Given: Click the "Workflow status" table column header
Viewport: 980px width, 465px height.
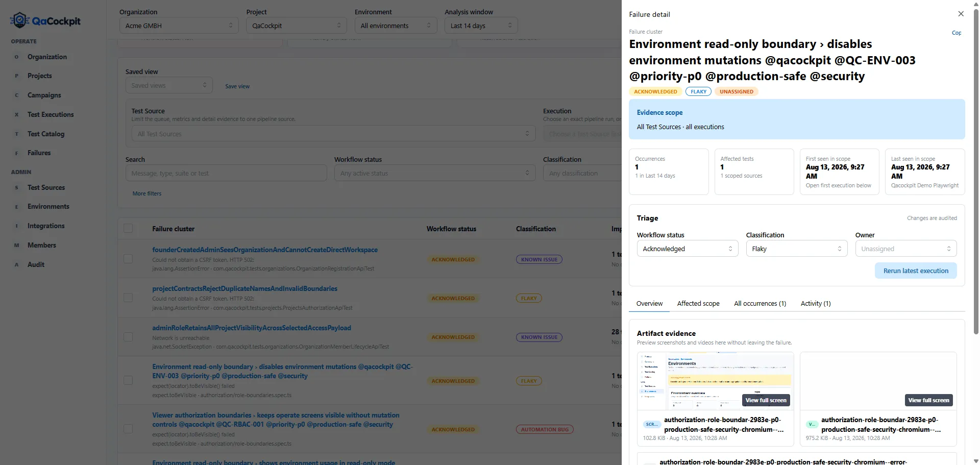Looking at the screenshot, I should [x=451, y=229].
